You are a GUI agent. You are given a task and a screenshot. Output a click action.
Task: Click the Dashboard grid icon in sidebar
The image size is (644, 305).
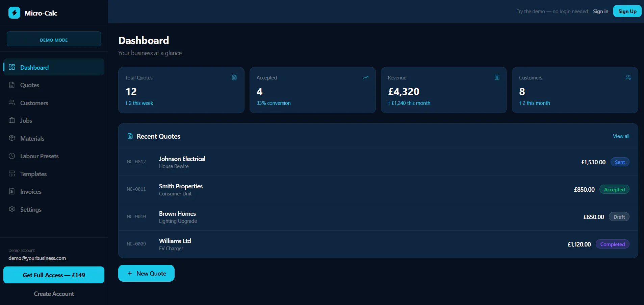coord(12,67)
